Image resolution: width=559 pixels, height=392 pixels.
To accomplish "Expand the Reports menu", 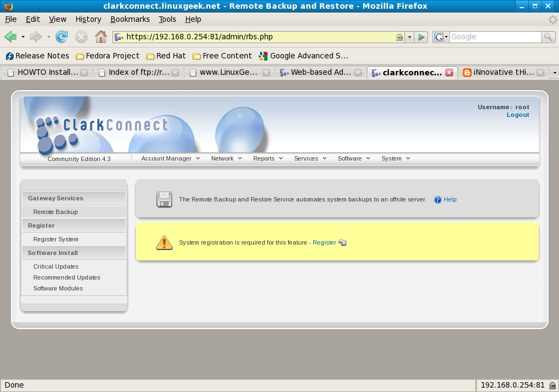I will [x=267, y=158].
